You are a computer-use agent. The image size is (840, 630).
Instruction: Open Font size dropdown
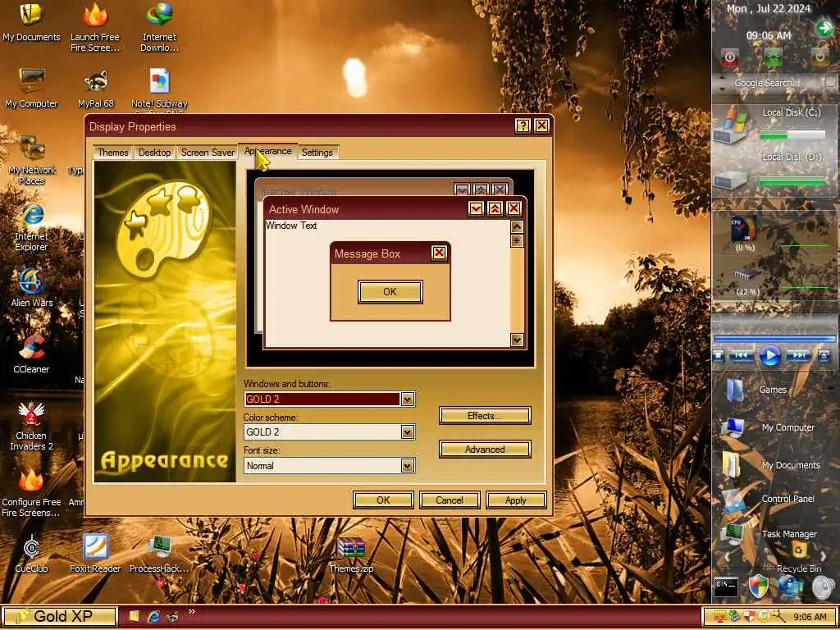408,466
